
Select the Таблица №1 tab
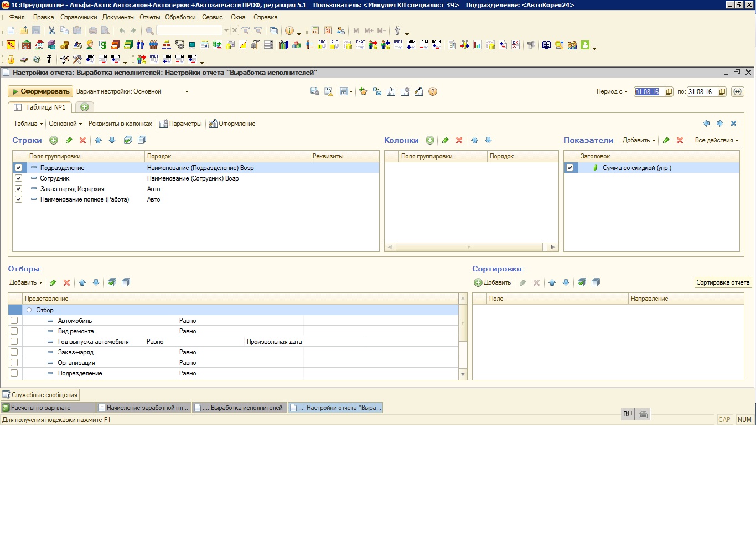[x=40, y=107]
